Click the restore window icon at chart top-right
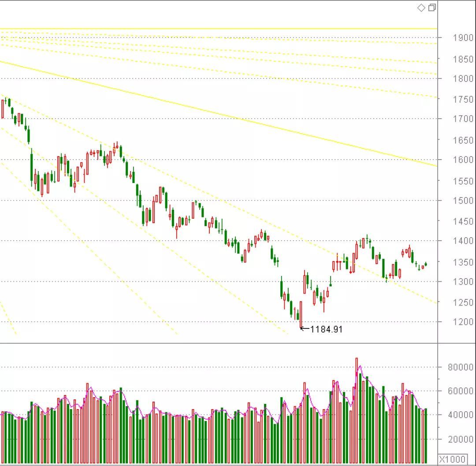476x466 pixels. pyautogui.click(x=432, y=7)
